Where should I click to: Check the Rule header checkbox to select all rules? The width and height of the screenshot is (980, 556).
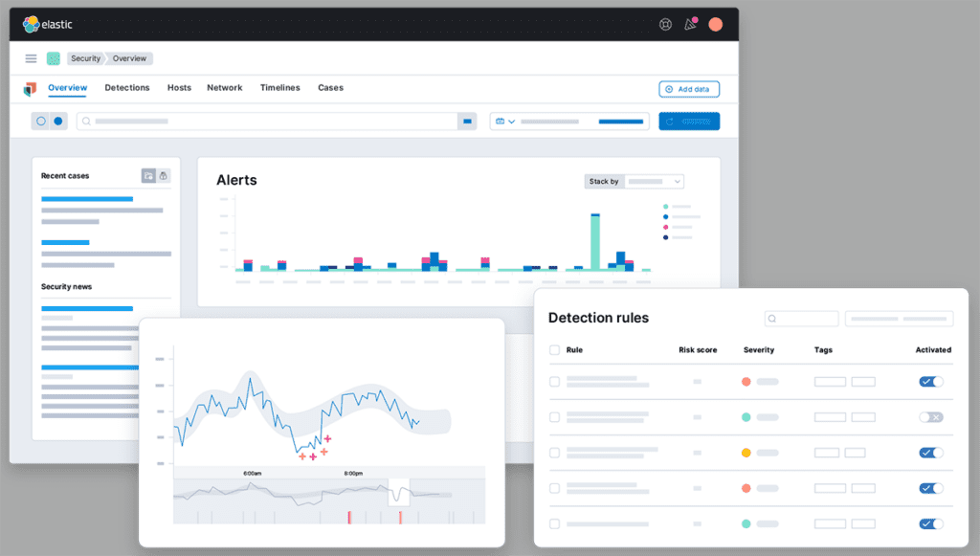[x=553, y=350]
